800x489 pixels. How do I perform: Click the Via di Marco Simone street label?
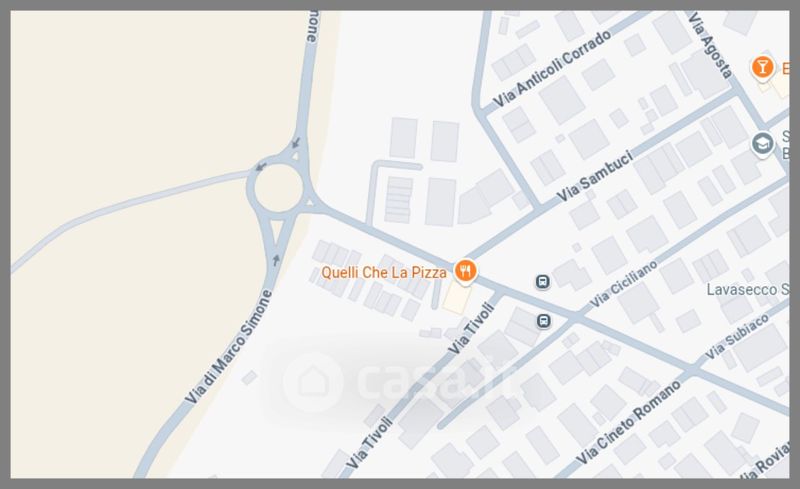click(228, 347)
